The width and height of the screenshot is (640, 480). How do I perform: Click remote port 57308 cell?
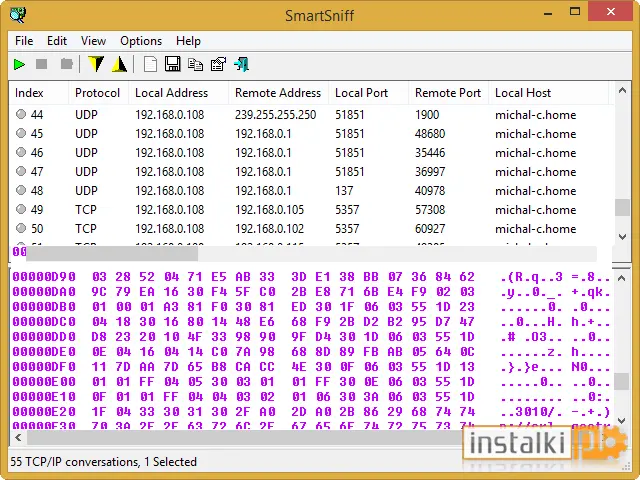pos(430,209)
